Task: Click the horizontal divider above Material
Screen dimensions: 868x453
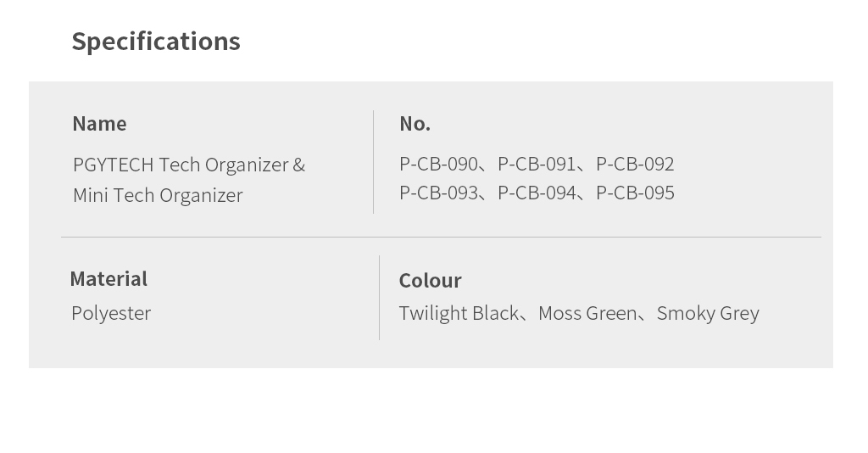Action: click(441, 237)
